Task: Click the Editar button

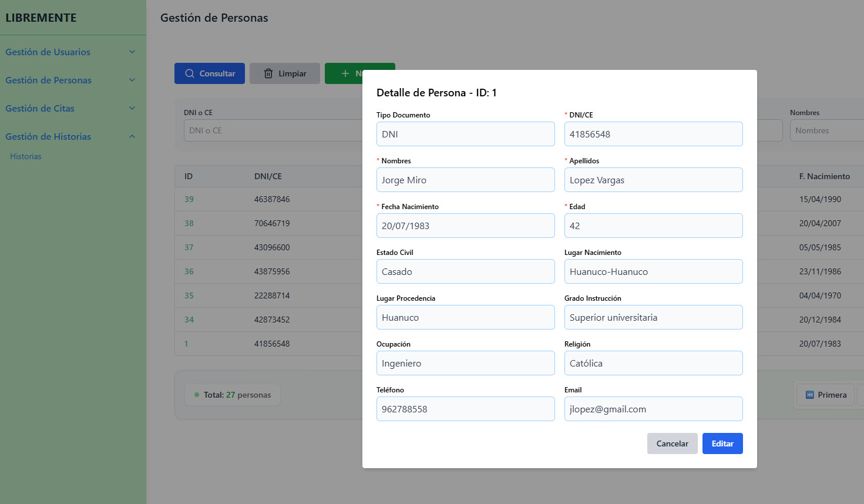Action: [722, 443]
